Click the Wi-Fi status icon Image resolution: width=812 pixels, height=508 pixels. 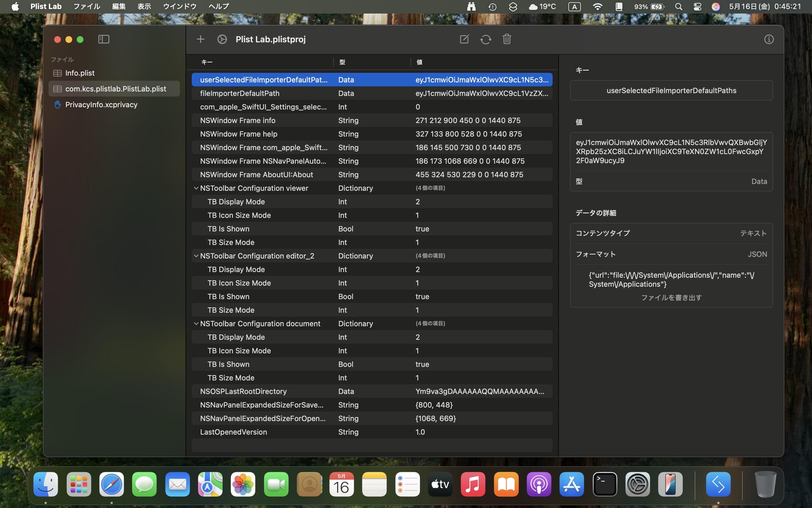(598, 6)
